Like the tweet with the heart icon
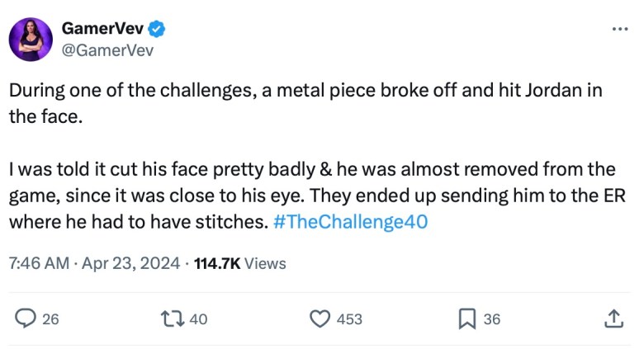Screen dimensions: 644x349 [x=320, y=318]
